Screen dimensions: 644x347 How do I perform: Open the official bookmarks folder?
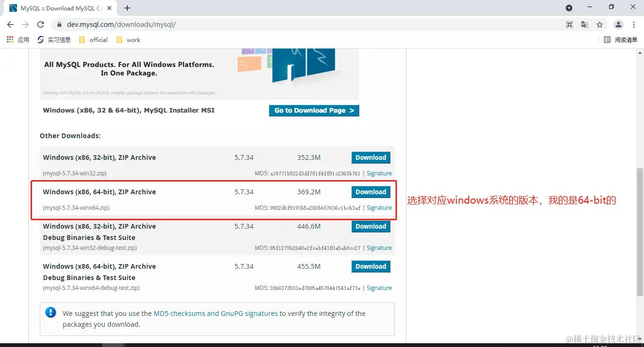click(93, 40)
